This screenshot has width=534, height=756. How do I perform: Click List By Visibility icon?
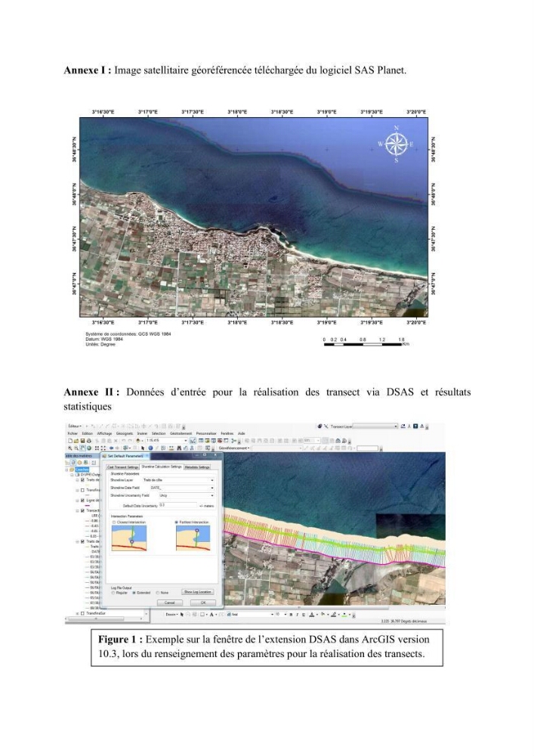(79, 463)
